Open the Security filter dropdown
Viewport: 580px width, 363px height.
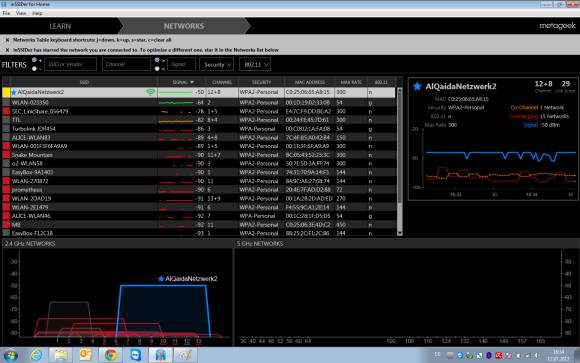[x=216, y=64]
